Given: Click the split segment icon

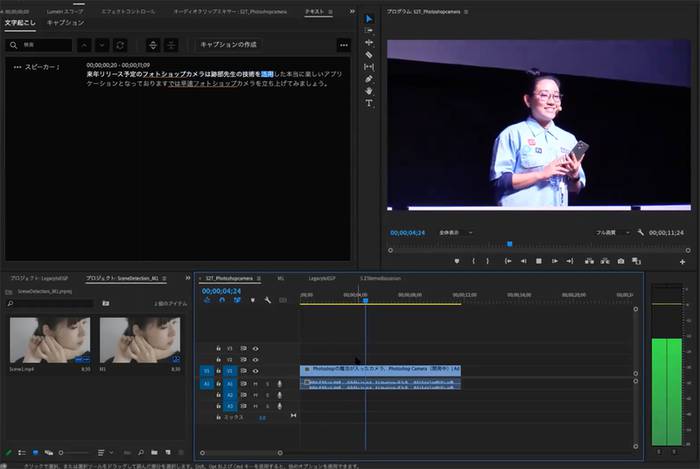Looking at the screenshot, I should coord(153,45).
